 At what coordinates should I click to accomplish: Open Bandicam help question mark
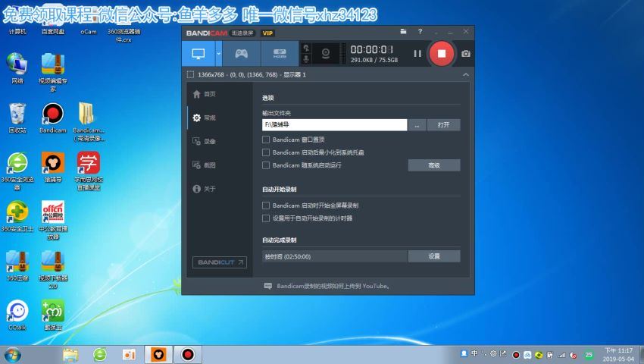point(420,32)
